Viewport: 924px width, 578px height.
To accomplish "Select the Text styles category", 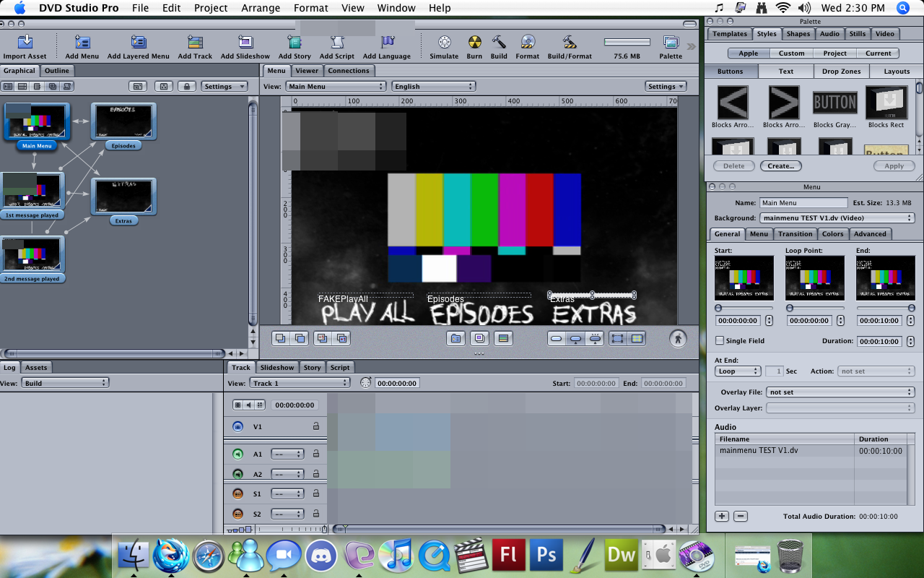I will [786, 71].
